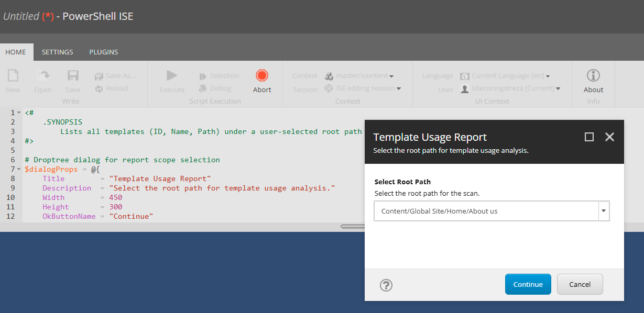Click the horizontal scrollbar of the editor
Screen dimensions: 644x313
pyautogui.click(x=353, y=227)
